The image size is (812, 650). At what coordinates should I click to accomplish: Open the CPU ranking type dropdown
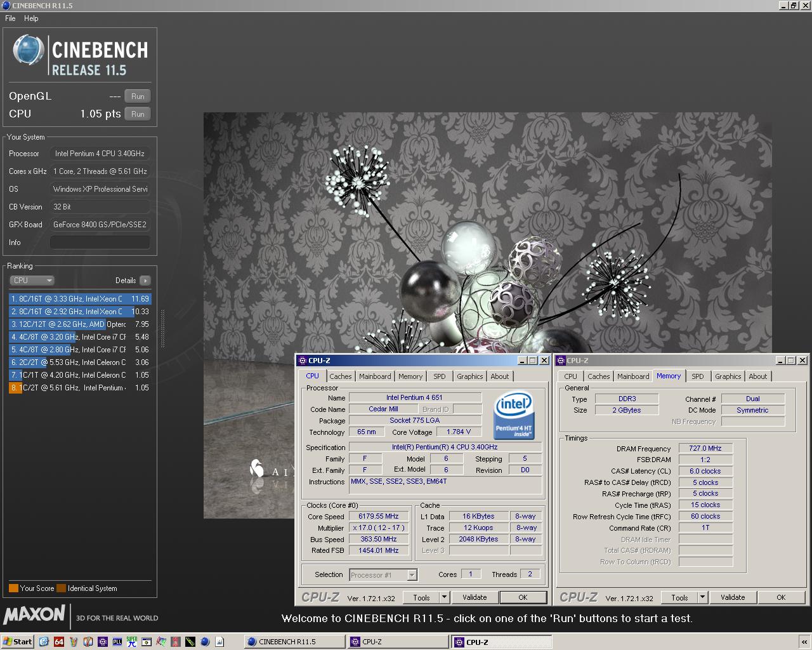tap(32, 280)
